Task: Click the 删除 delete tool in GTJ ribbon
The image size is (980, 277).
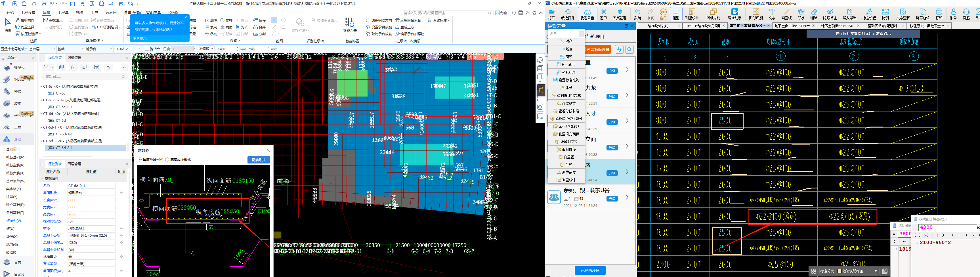Action: (x=211, y=20)
